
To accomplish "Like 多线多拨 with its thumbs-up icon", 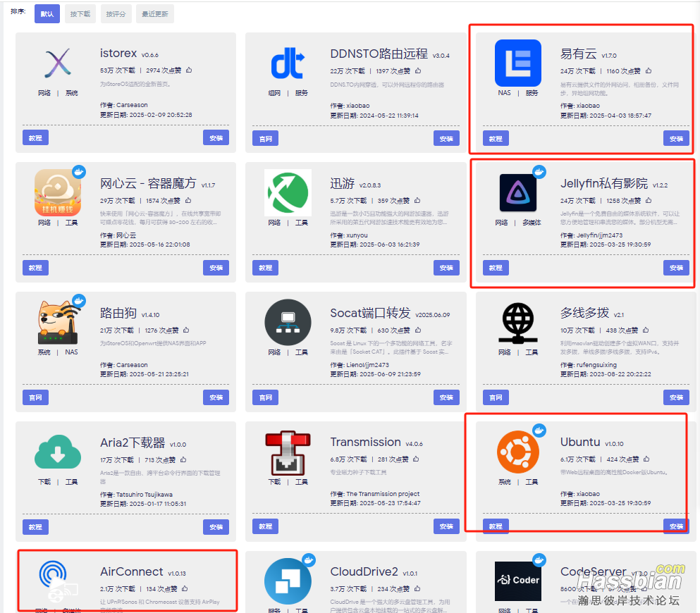I will point(646,330).
